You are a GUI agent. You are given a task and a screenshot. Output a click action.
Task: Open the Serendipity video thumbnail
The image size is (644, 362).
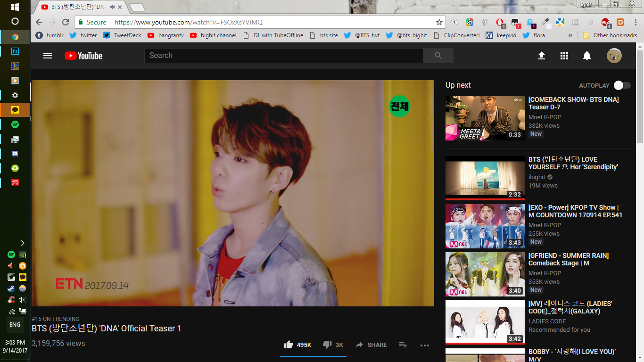point(485,178)
